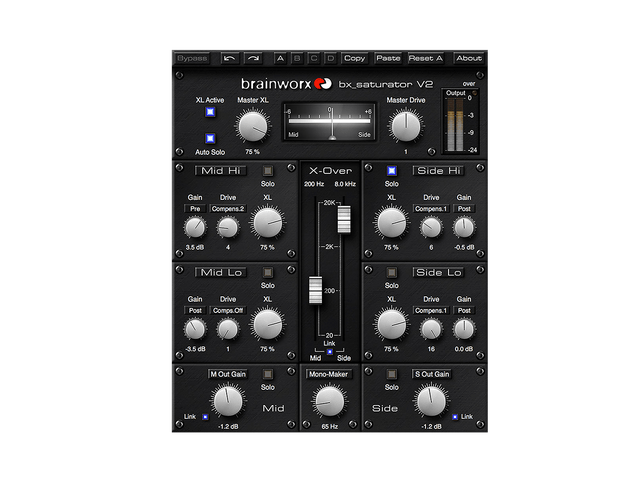Toggle the X-Over Link switch
This screenshot has width=632, height=480.
[330, 352]
